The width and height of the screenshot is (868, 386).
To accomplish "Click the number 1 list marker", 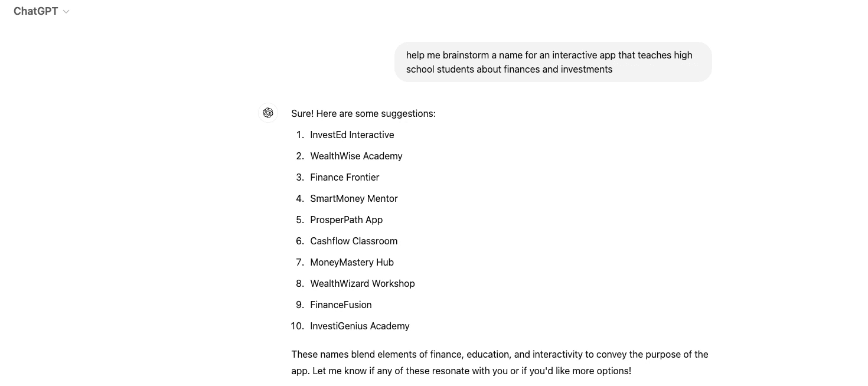I will point(300,135).
